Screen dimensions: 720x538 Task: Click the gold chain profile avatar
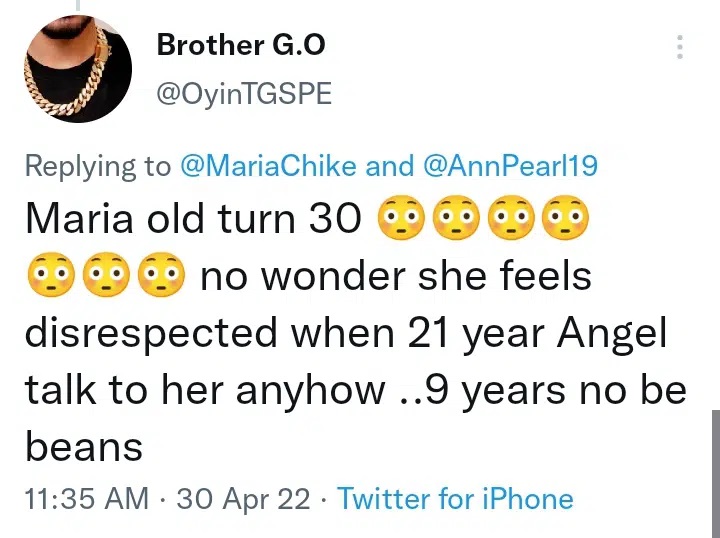(77, 69)
